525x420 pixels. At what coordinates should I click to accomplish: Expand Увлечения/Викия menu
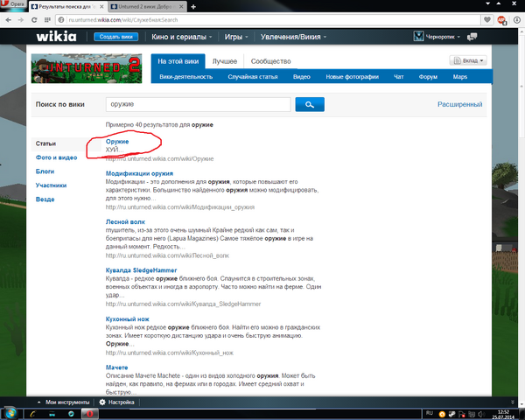tap(293, 37)
